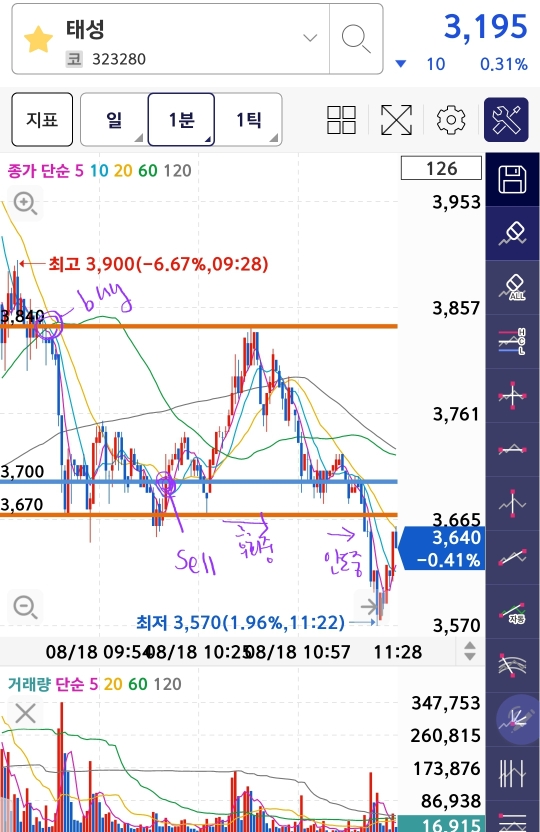Close the volume panel with X

click(x=25, y=714)
